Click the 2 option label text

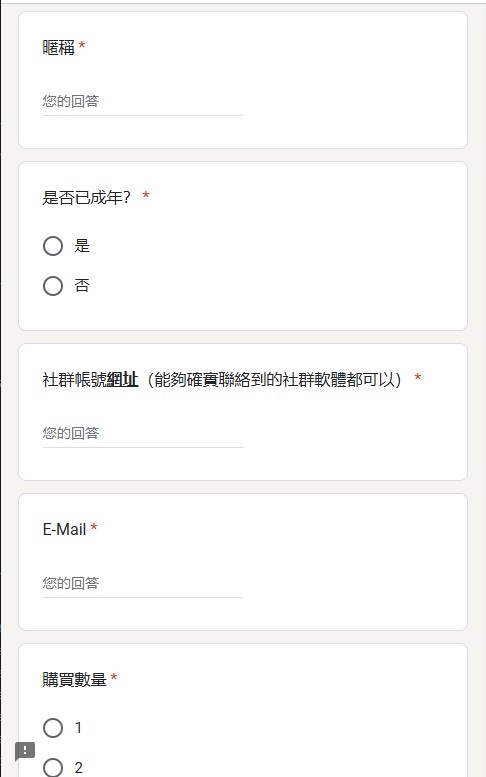click(78, 768)
